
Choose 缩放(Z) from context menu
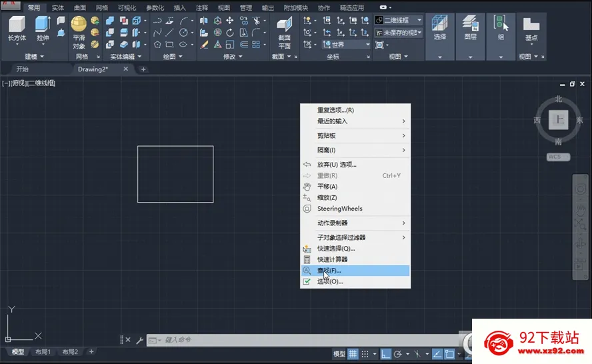(x=355, y=197)
